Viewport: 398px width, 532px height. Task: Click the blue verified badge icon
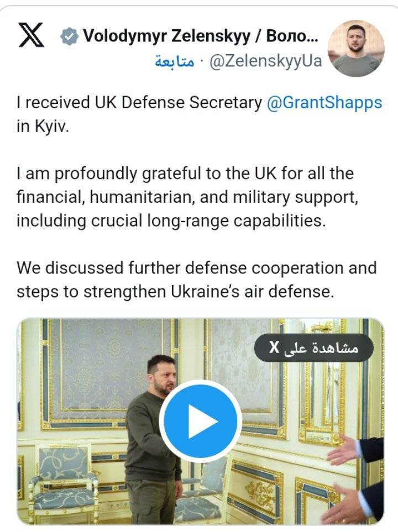coord(69,38)
